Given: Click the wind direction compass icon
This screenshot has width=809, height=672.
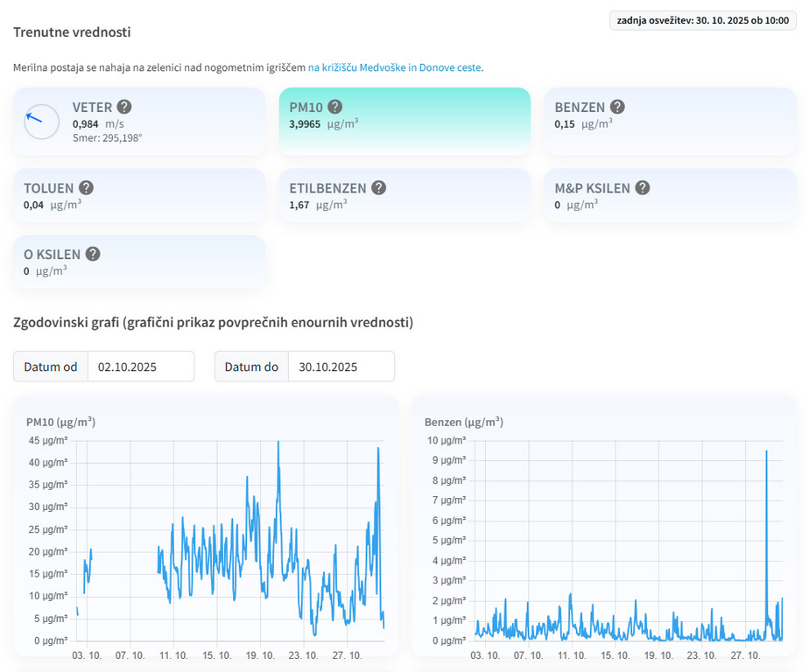Looking at the screenshot, I should (x=41, y=122).
